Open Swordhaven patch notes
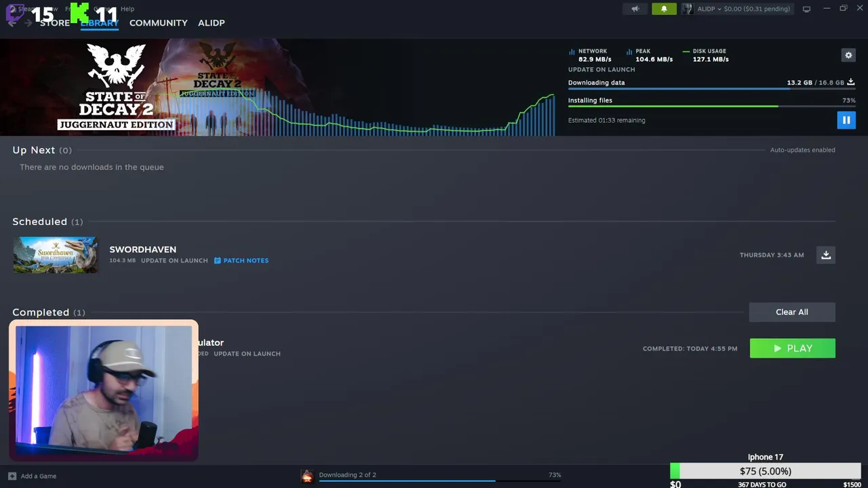This screenshot has width=868, height=488. (x=241, y=260)
